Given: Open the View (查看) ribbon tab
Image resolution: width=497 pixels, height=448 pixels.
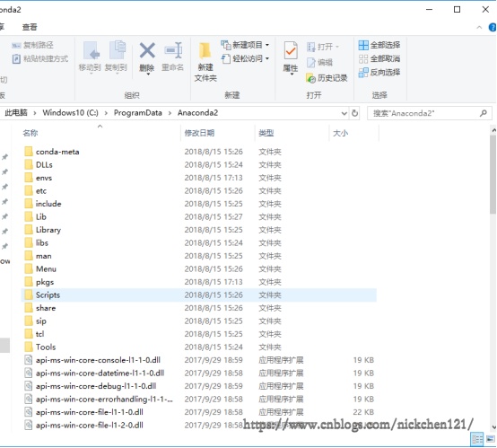Looking at the screenshot, I should coord(30,27).
